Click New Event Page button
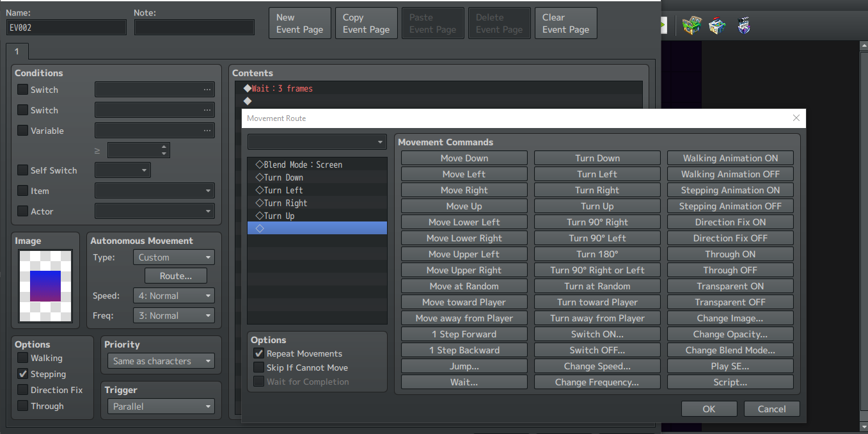Screen dimensions: 868x434 tap(300, 24)
